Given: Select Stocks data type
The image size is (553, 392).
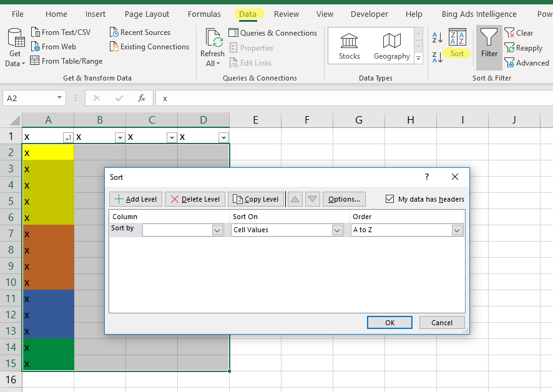Looking at the screenshot, I should pyautogui.click(x=349, y=46).
